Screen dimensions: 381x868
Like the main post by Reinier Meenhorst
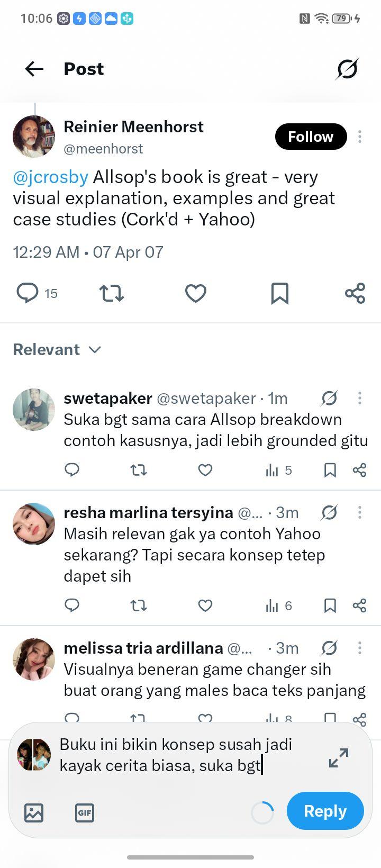tap(195, 293)
